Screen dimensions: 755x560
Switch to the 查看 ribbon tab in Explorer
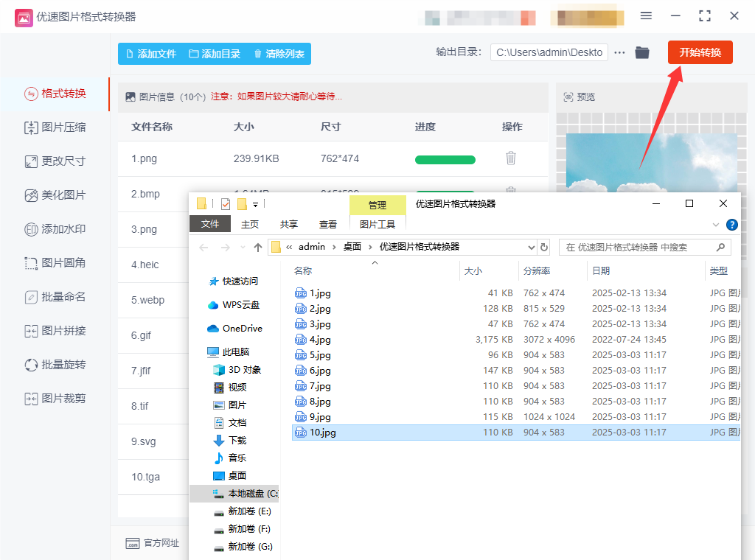tap(328, 224)
